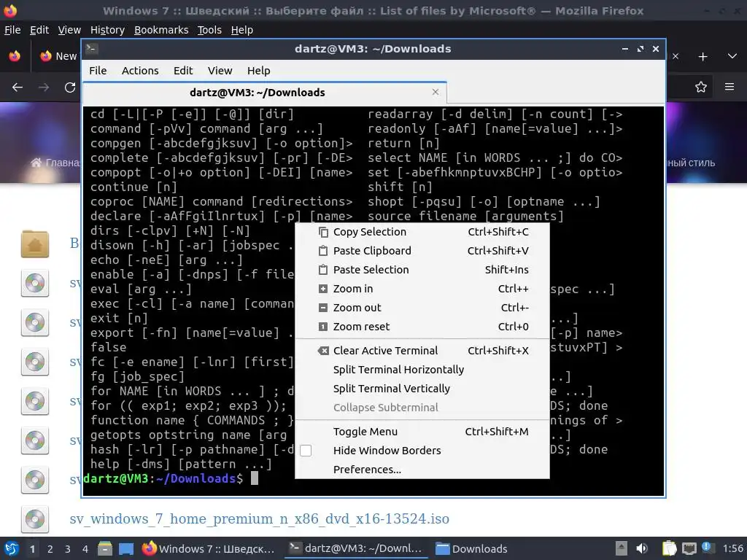Viewport: 747px width, 560px height.
Task: Open Preferences... from context menu
Action: tap(422, 470)
